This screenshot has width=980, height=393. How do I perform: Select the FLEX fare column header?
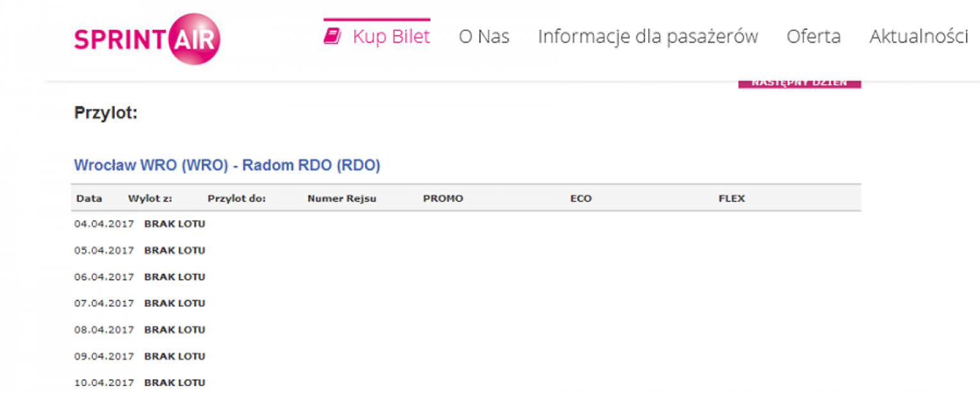731,198
